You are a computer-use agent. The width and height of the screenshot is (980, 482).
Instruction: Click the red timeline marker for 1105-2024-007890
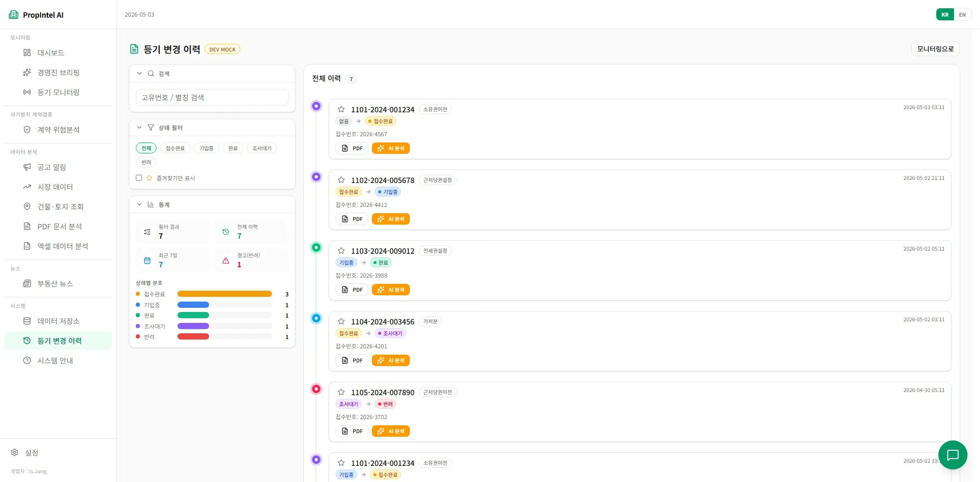tap(316, 389)
